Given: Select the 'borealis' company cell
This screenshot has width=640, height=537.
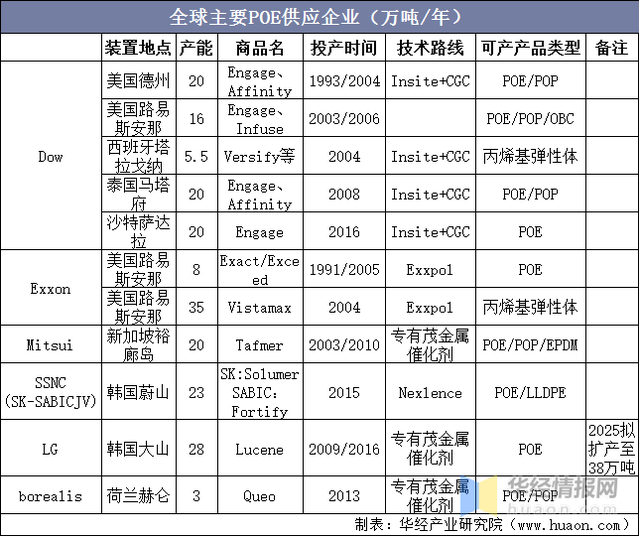Looking at the screenshot, I should [51, 496].
